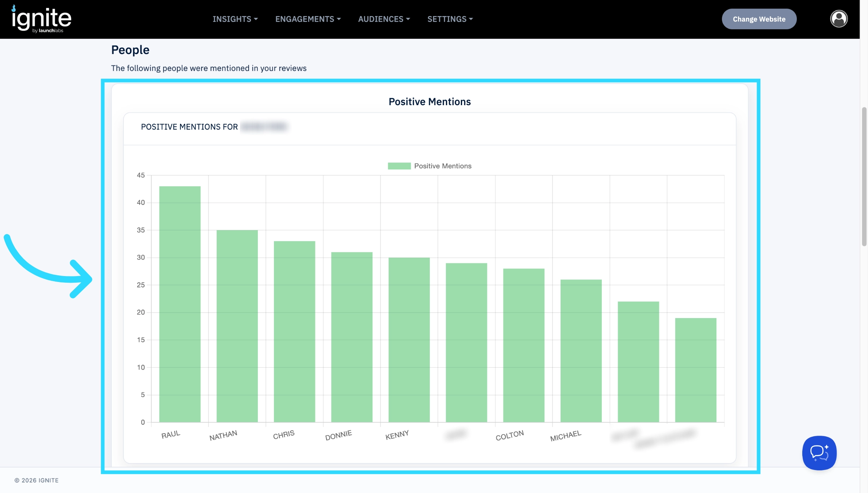Click the MICHAEL bar in chart

coord(581,351)
